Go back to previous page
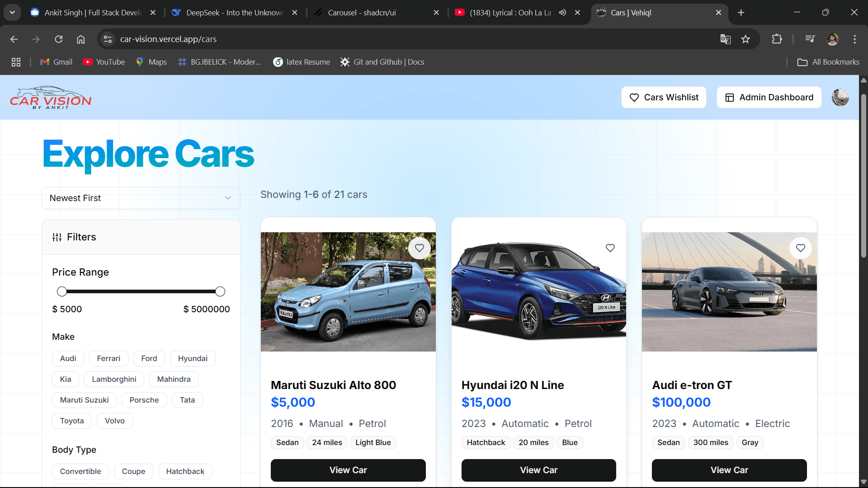Viewport: 868px width, 488px height. [x=14, y=39]
